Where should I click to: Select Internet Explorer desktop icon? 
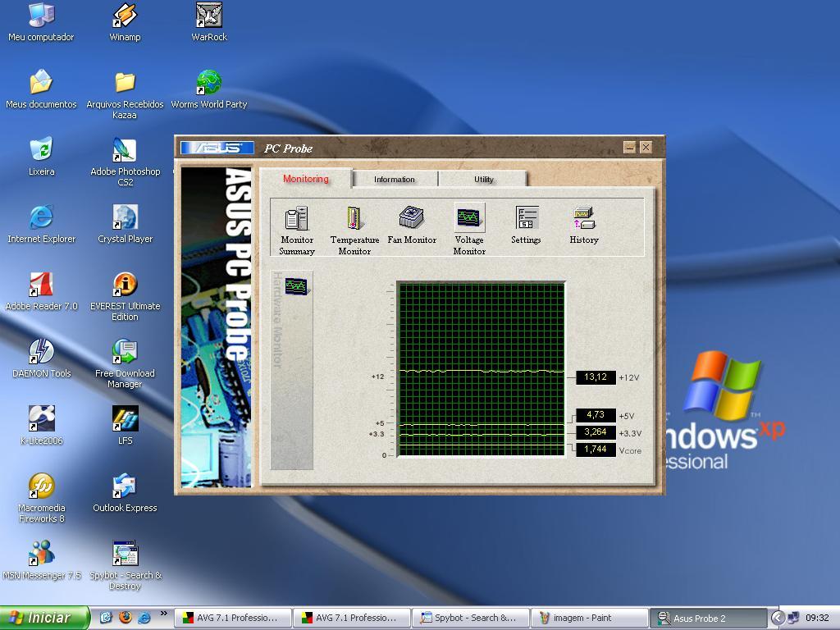coord(41,224)
